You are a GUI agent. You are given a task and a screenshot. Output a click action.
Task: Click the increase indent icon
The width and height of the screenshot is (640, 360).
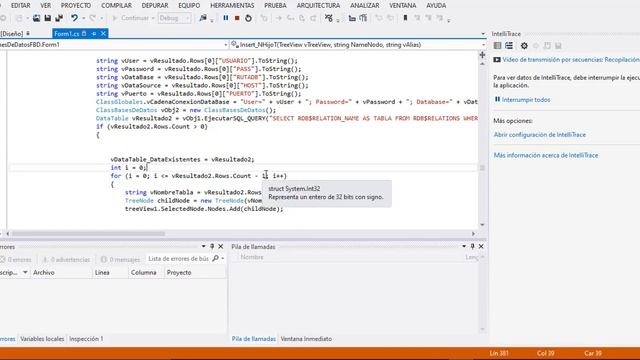click(x=363, y=18)
